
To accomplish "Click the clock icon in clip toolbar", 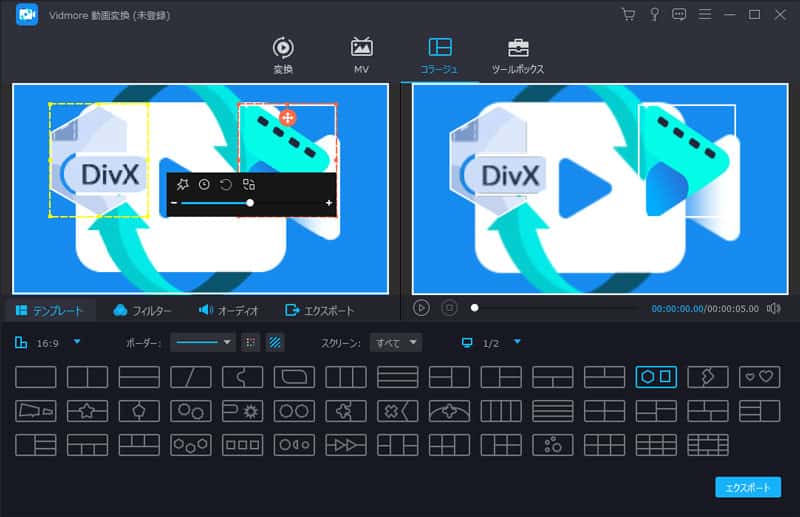I will [204, 184].
